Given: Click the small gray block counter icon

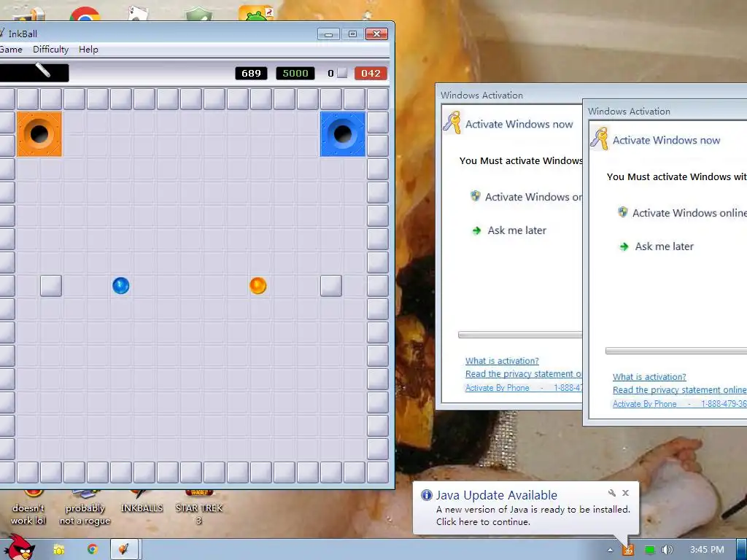Looking at the screenshot, I should (x=342, y=73).
